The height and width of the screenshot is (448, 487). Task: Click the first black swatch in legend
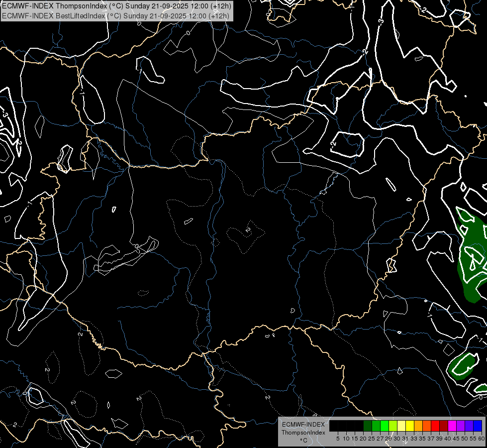pos(333,426)
